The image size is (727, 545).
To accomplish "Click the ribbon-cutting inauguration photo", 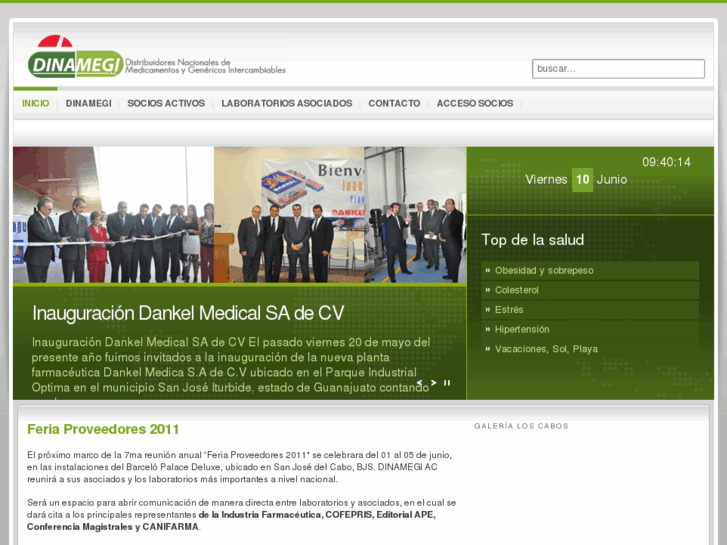I will [114, 215].
